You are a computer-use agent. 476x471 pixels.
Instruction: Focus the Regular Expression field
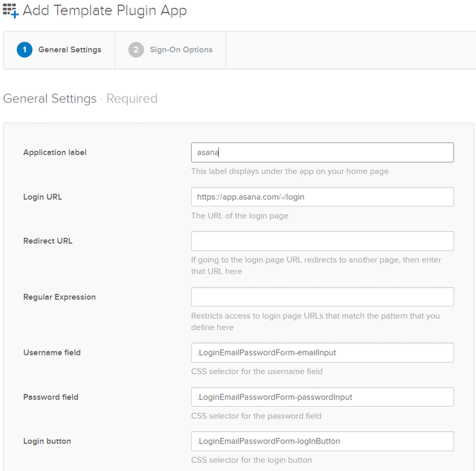[x=322, y=297]
